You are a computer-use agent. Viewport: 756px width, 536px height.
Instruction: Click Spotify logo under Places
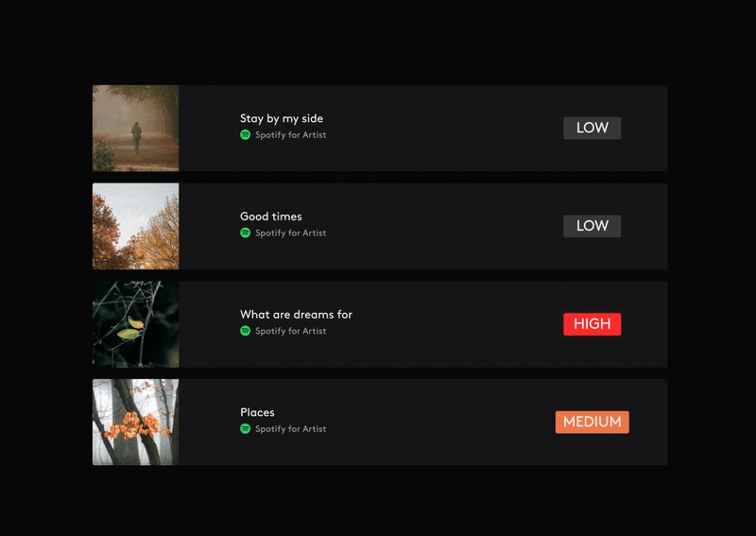coord(246,429)
